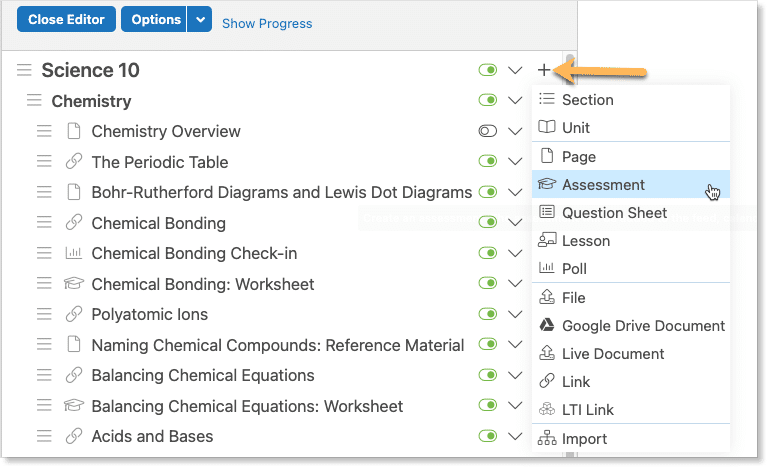Click the Google Drive Document icon in menu
The image size is (768, 468).
(547, 325)
